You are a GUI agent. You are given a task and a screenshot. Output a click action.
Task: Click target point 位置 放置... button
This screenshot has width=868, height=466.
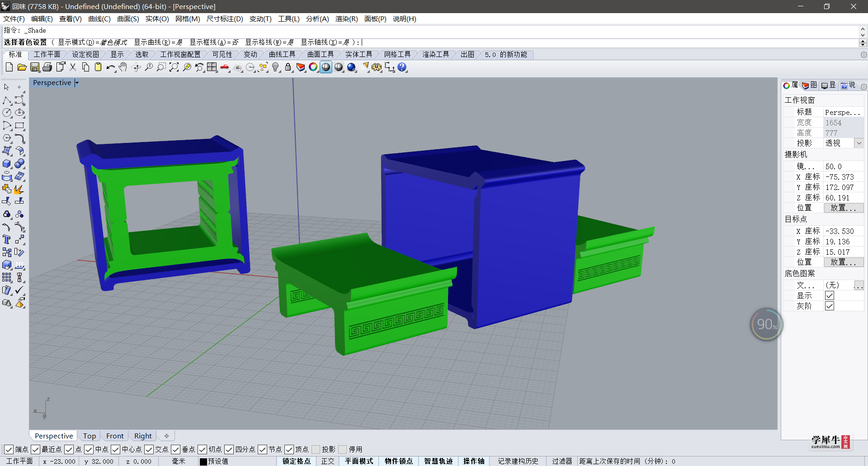(x=844, y=262)
